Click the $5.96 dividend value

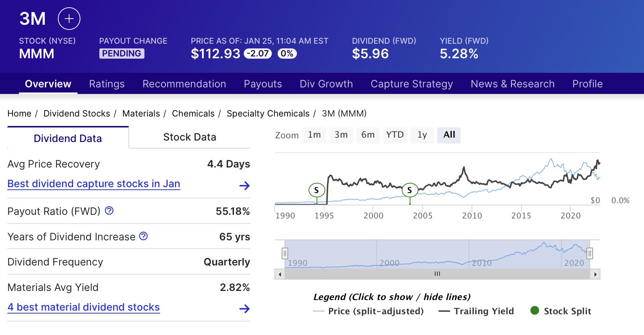point(370,54)
